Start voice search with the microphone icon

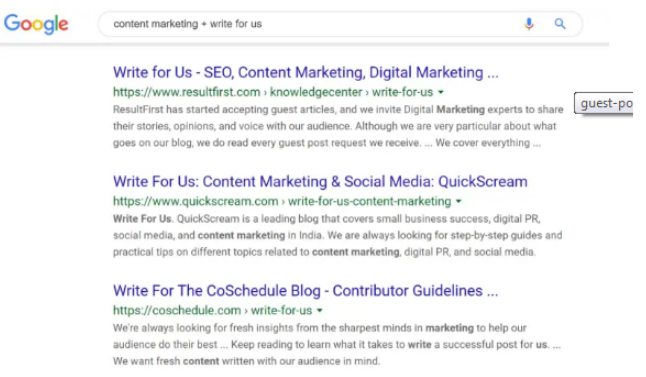[529, 24]
